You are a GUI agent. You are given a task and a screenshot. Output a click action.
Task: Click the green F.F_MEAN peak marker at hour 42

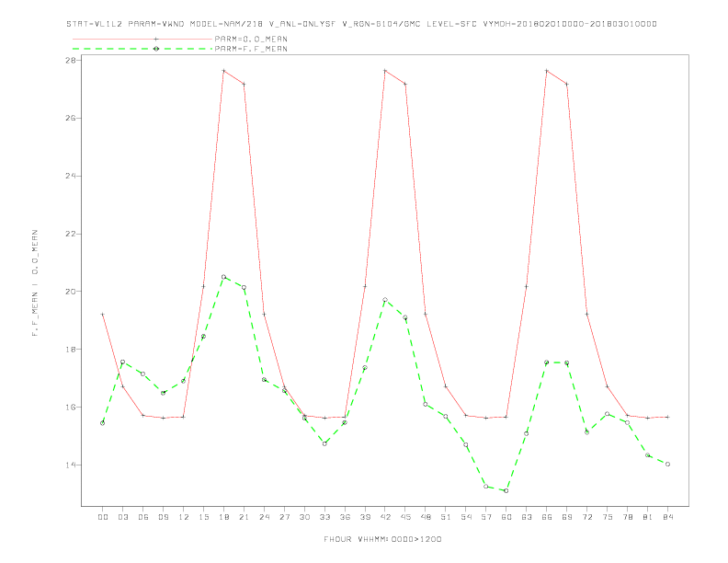click(x=385, y=300)
